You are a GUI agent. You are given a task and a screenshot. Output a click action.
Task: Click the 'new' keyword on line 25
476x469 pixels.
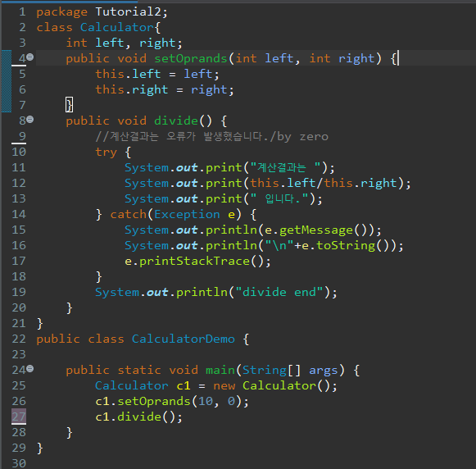224,385
